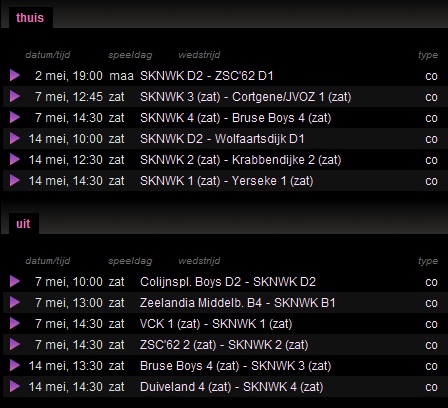Viewport: 448px width, 408px height.
Task: Open SKNWK D2 - Wolfaartsdijk D1 match text
Action: point(222,139)
